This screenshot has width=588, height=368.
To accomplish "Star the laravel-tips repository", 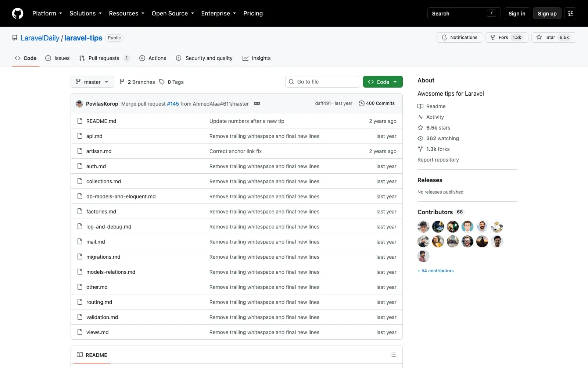I will [553, 38].
